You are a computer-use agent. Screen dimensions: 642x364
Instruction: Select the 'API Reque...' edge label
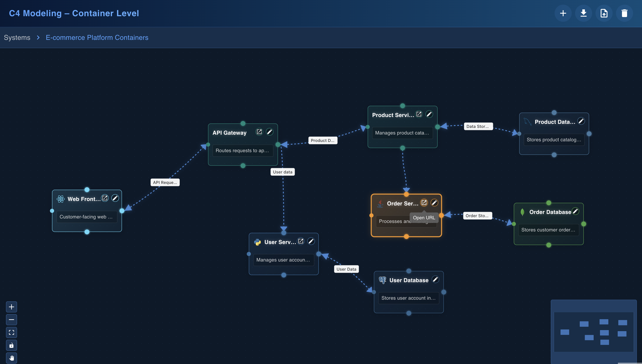[x=165, y=182]
